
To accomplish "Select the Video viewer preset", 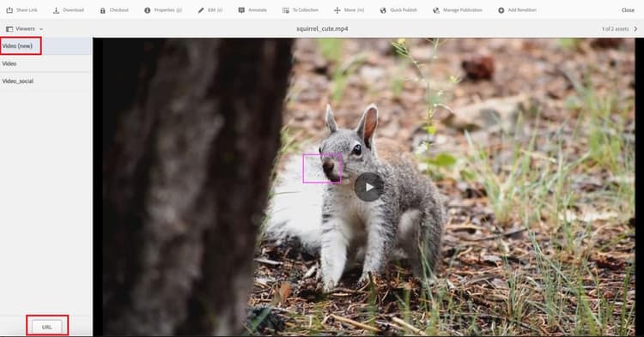I will [46, 63].
